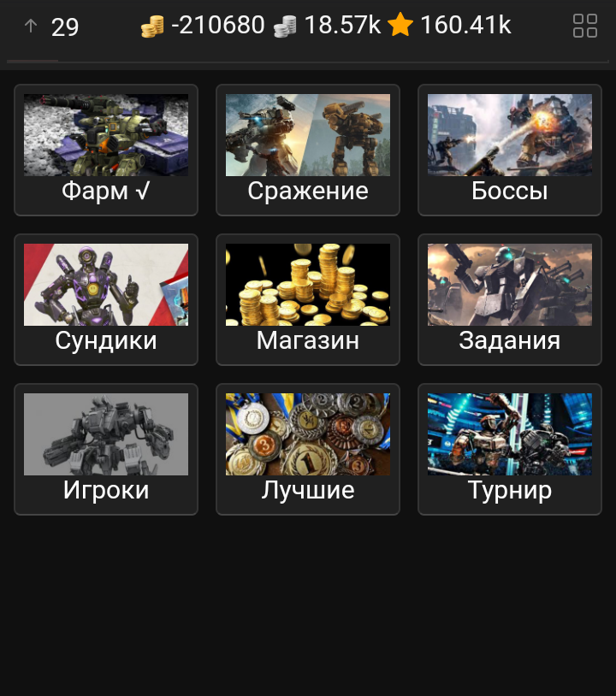616x696 pixels.
Task: Tap the purple robot picture above Сундики
Action: pyautogui.click(x=106, y=285)
